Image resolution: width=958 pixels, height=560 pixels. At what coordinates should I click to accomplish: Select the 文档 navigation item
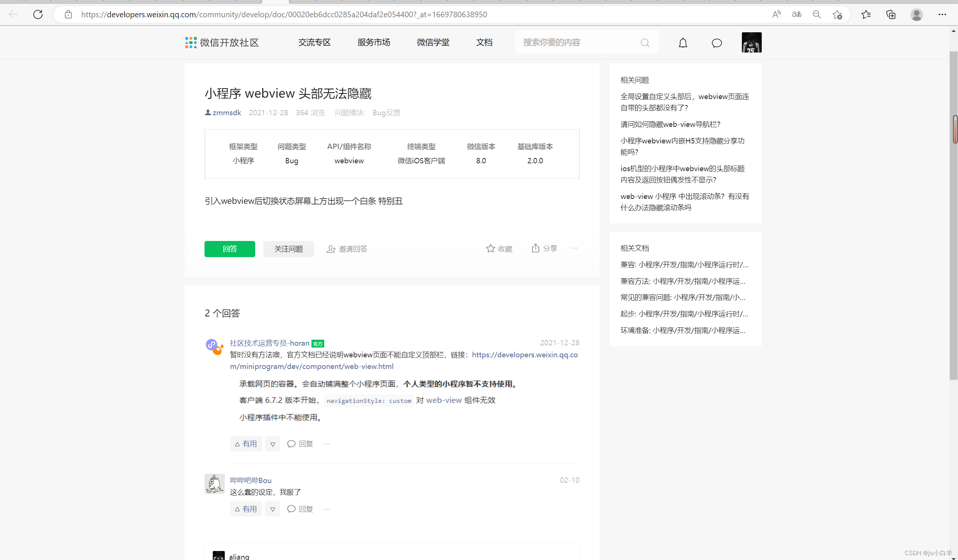(x=484, y=42)
